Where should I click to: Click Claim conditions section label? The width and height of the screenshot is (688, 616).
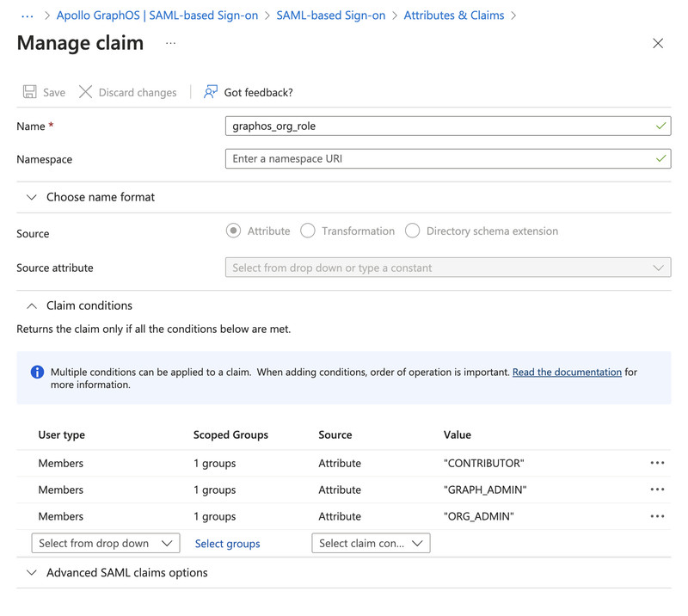(x=89, y=305)
